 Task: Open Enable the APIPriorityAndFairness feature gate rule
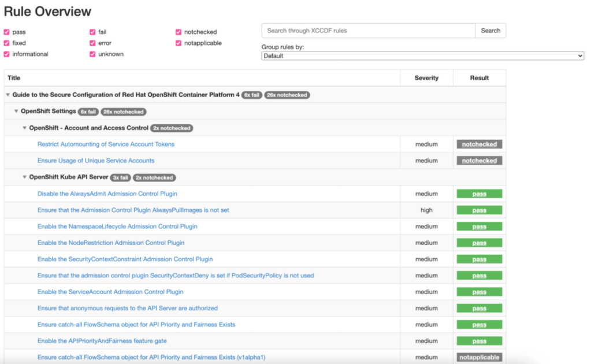coord(102,341)
